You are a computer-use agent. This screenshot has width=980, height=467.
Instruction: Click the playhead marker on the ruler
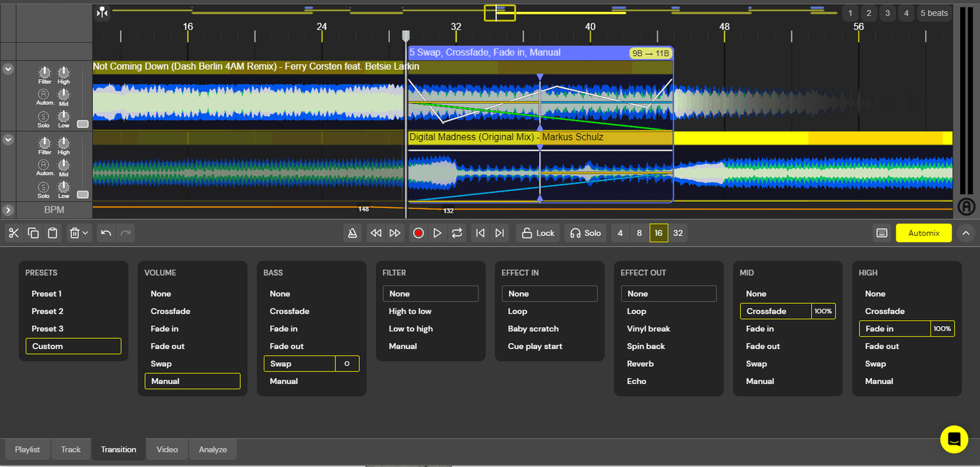(x=406, y=36)
